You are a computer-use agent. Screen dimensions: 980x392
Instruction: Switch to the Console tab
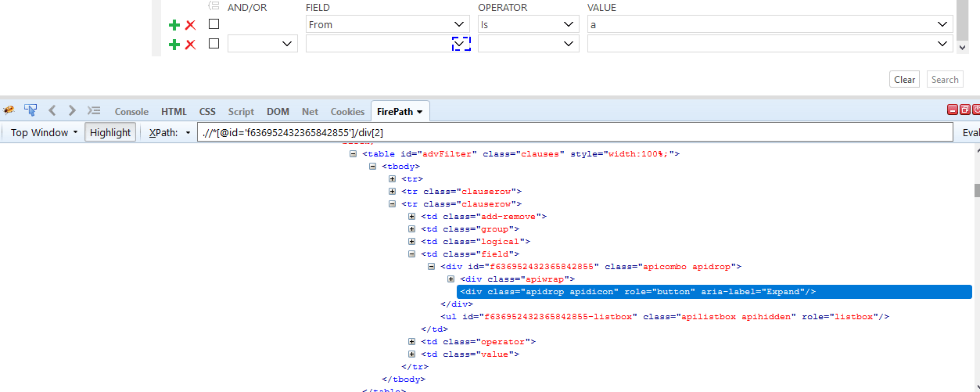131,111
